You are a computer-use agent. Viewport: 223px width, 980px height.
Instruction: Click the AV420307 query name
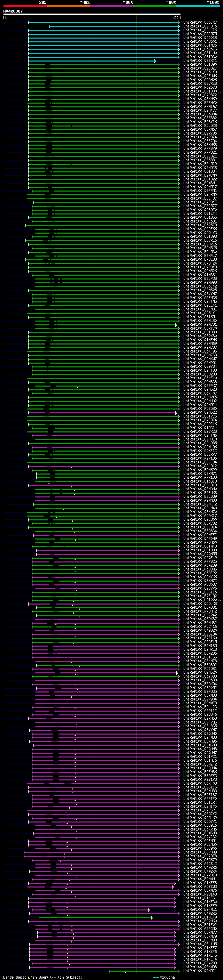click(x=13, y=11)
